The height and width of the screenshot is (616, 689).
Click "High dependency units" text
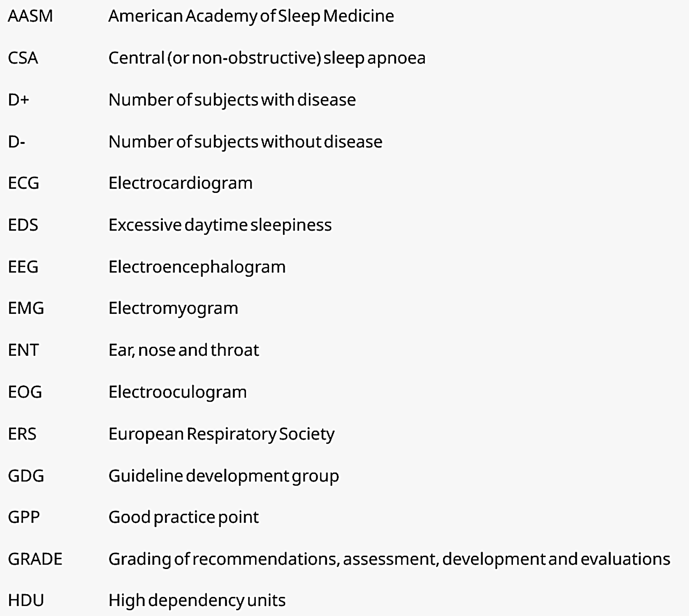[x=197, y=600]
